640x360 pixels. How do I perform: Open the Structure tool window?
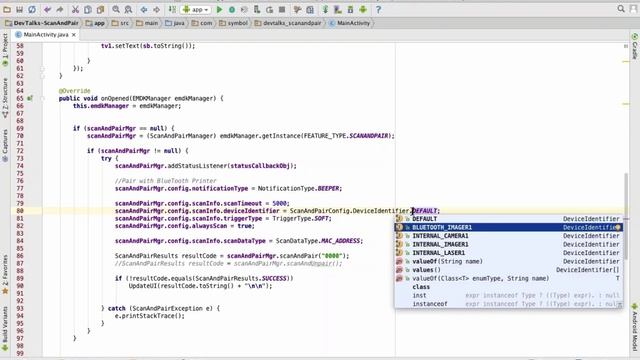(x=5, y=98)
